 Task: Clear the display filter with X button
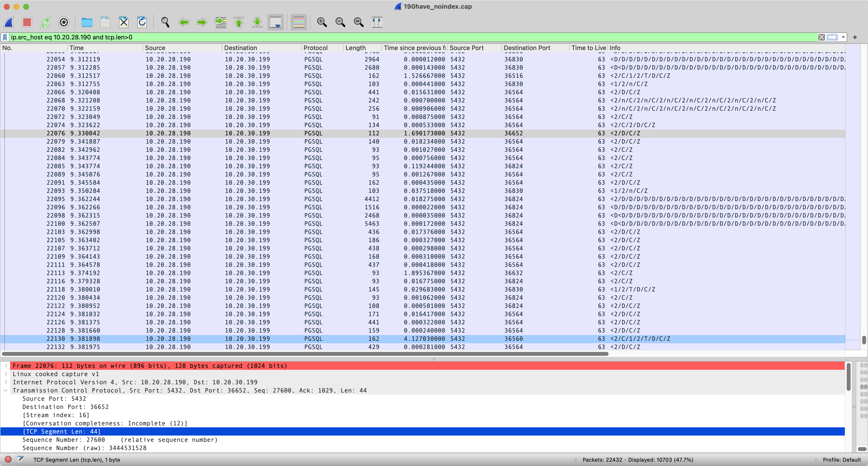click(822, 37)
